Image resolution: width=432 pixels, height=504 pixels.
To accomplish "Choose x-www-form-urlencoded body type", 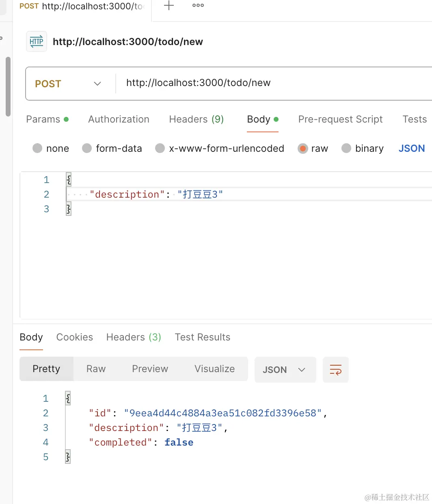I will point(160,149).
